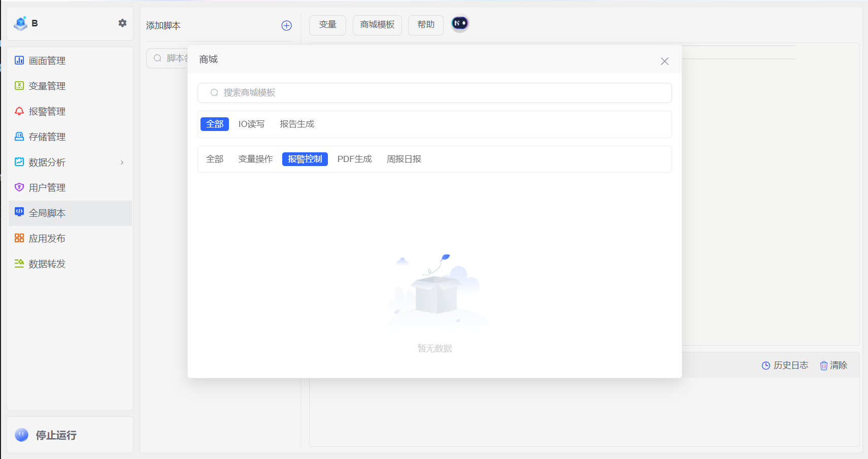Click the robot assistant avatar icon
868x459 pixels.
click(460, 23)
